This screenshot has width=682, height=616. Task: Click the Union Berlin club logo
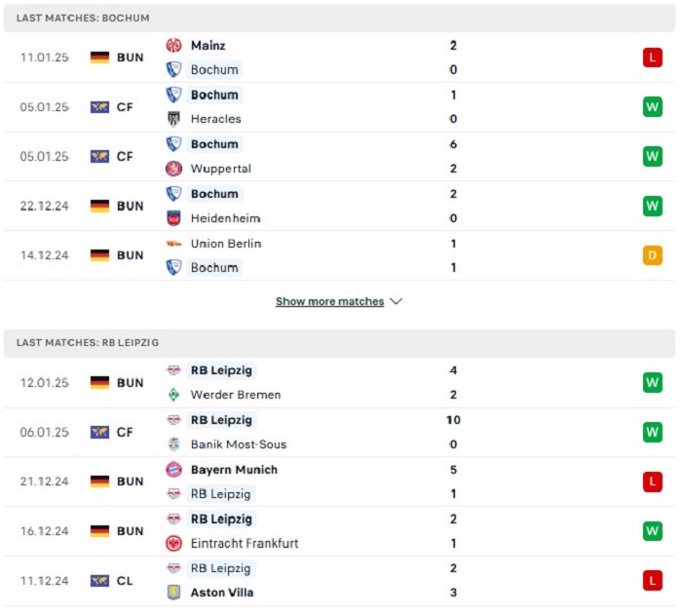pyautogui.click(x=173, y=244)
